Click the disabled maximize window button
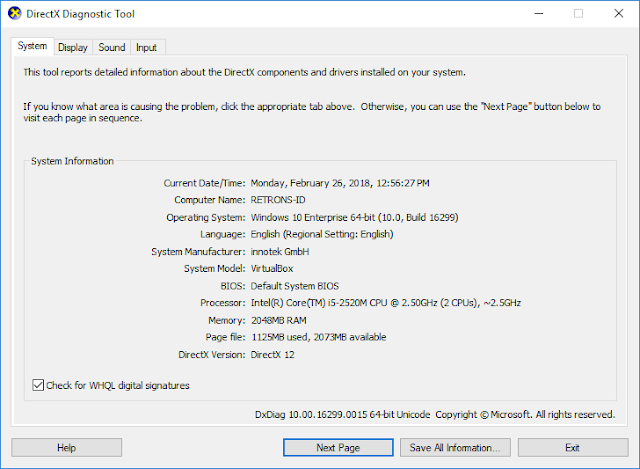Image resolution: width=640 pixels, height=469 pixels. point(578,13)
